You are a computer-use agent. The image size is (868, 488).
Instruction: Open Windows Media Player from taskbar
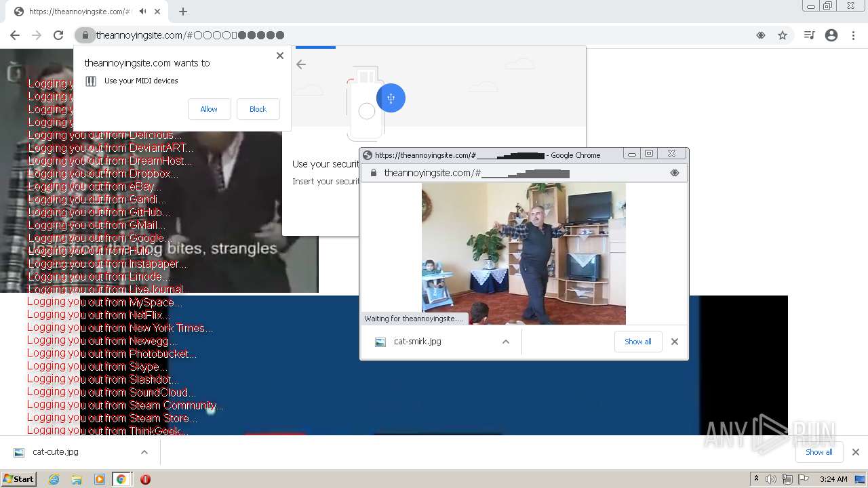coord(100,479)
